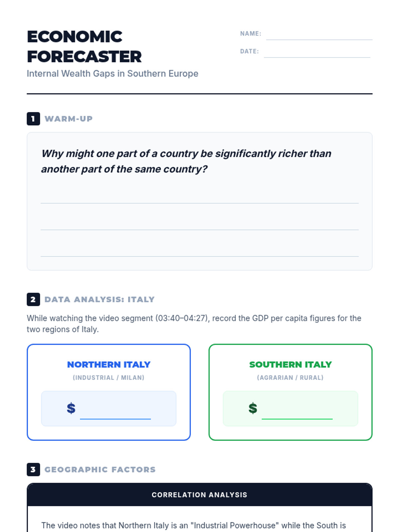Click the section 1 number badge
The image size is (399, 532).
click(x=33, y=119)
